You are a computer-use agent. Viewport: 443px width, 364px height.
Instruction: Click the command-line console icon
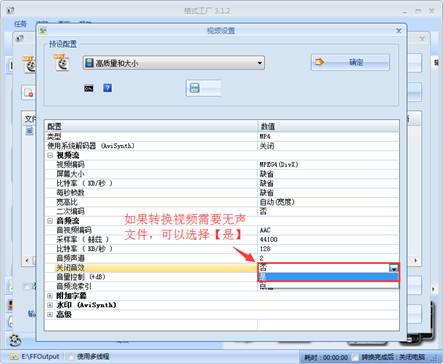coord(89,88)
